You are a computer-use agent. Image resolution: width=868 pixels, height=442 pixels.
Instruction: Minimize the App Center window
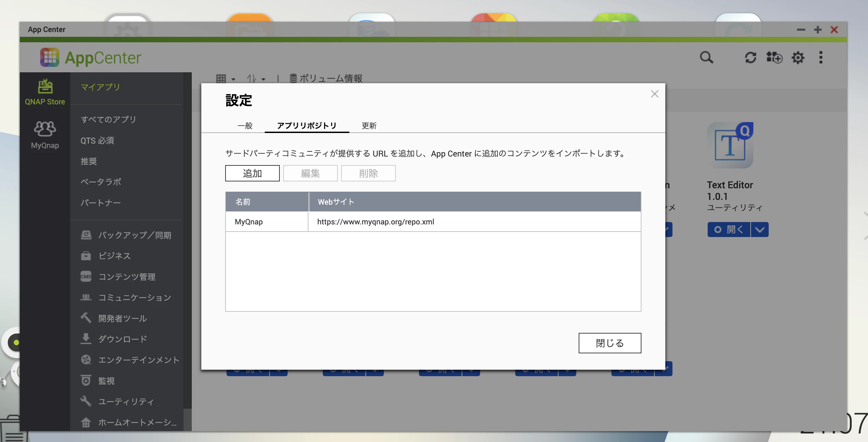801,30
